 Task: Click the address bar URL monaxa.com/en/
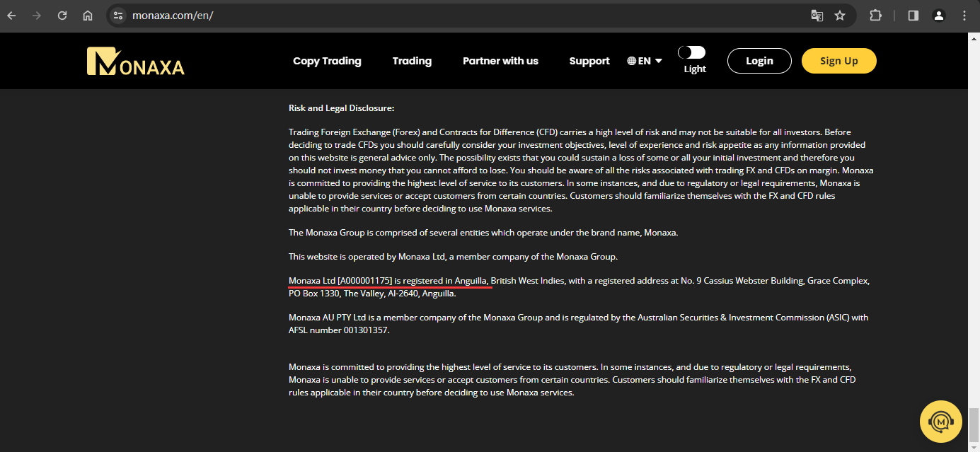(173, 16)
